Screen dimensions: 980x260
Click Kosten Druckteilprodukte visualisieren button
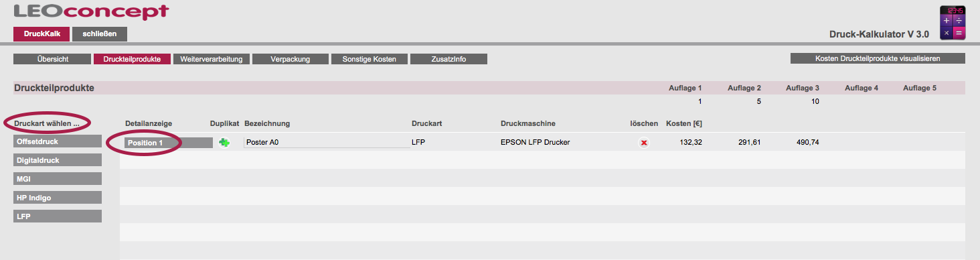(x=878, y=58)
